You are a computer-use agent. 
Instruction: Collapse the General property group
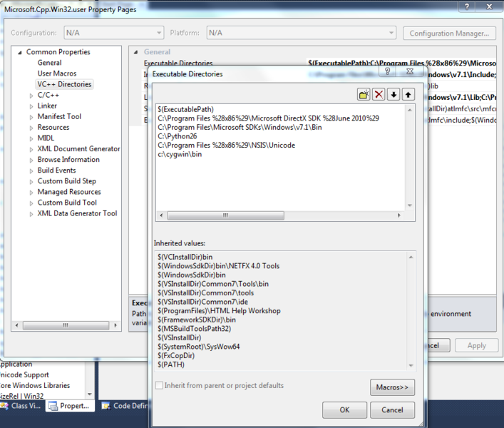coord(136,52)
